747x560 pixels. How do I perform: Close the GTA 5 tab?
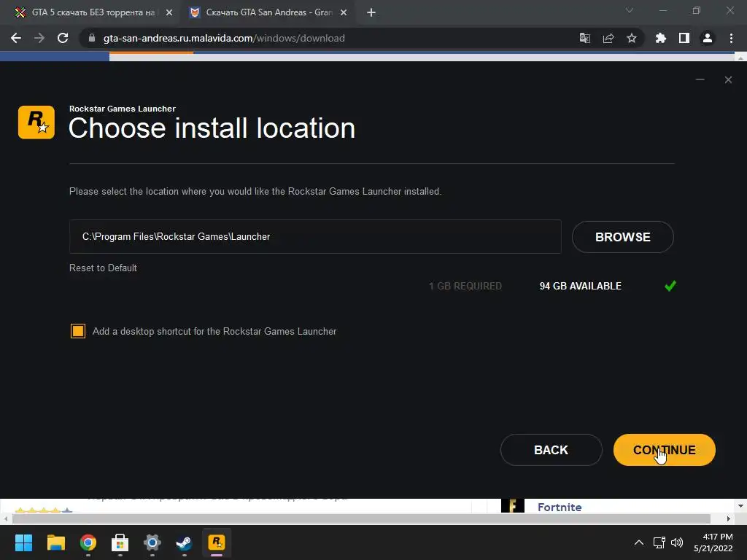pos(169,12)
